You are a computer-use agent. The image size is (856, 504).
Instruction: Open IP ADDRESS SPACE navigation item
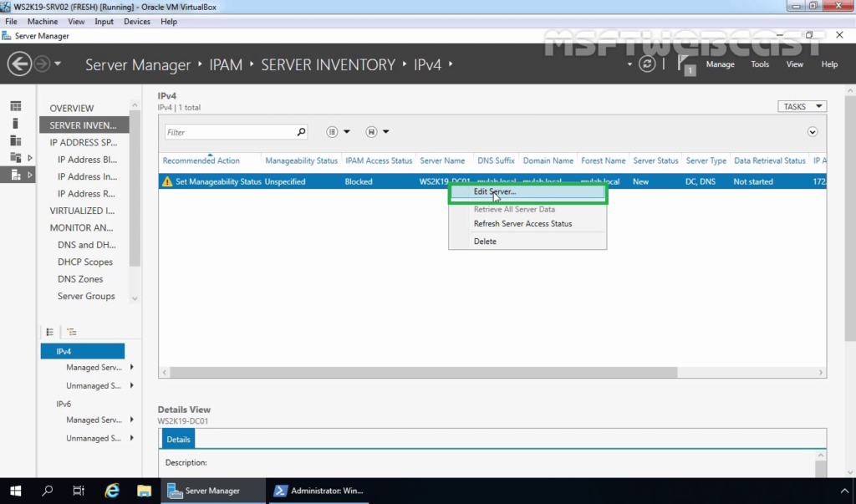pos(84,143)
